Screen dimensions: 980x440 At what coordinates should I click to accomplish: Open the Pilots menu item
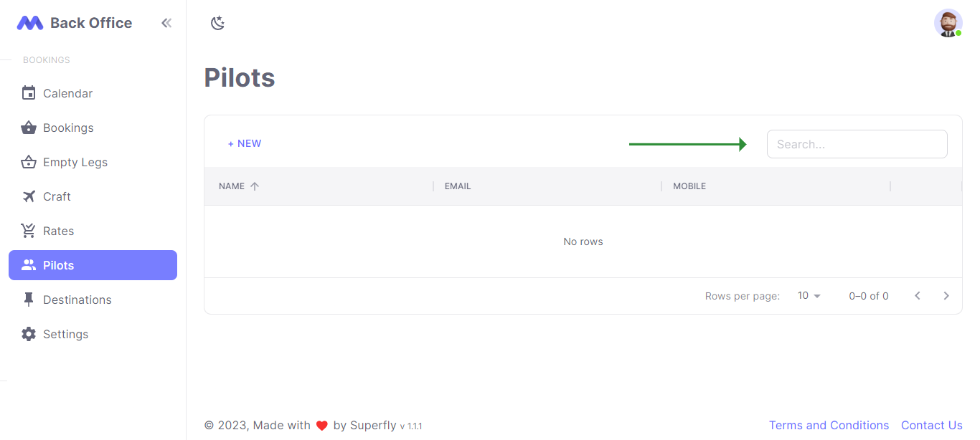[93, 265]
